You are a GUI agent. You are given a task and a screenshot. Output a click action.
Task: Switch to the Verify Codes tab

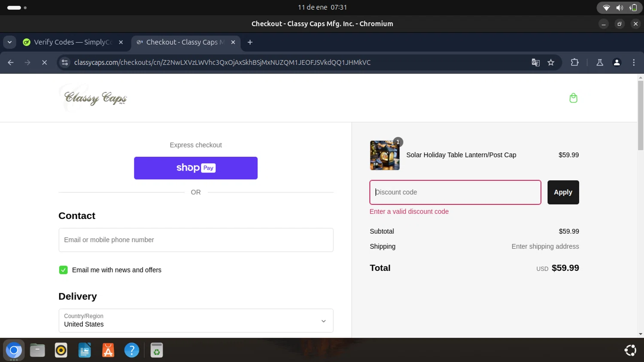73,42
